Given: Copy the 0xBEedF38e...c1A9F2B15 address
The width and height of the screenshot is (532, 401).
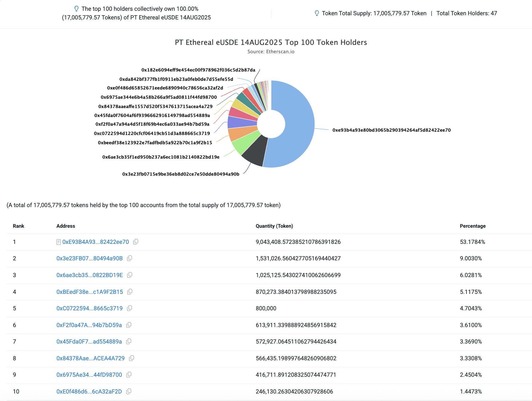Looking at the screenshot, I should pos(130,292).
